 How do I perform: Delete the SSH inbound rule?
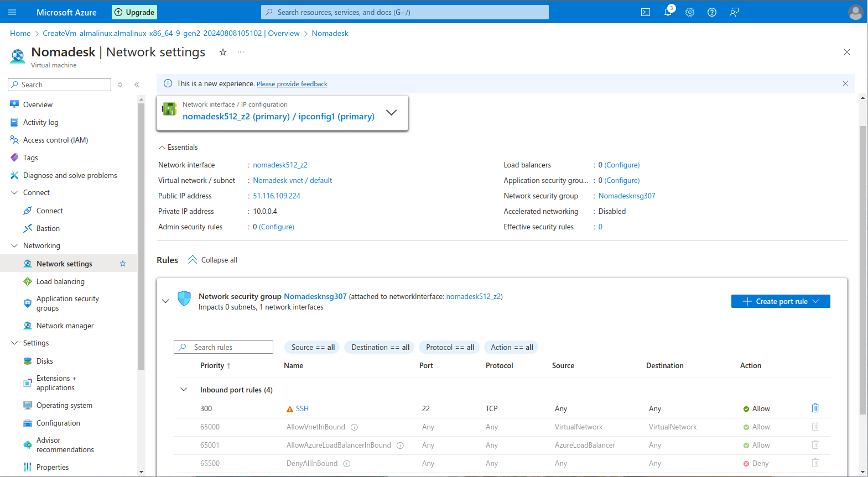pos(815,408)
